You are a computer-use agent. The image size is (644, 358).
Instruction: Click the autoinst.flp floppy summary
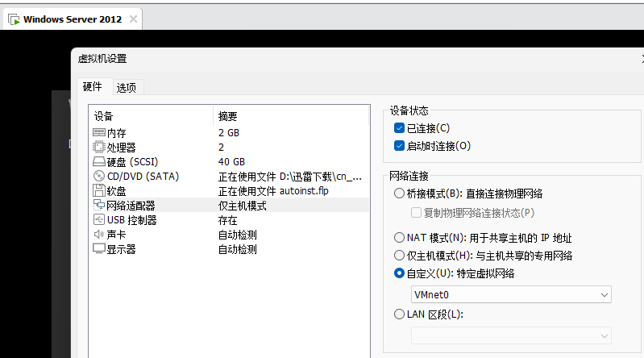[273, 191]
